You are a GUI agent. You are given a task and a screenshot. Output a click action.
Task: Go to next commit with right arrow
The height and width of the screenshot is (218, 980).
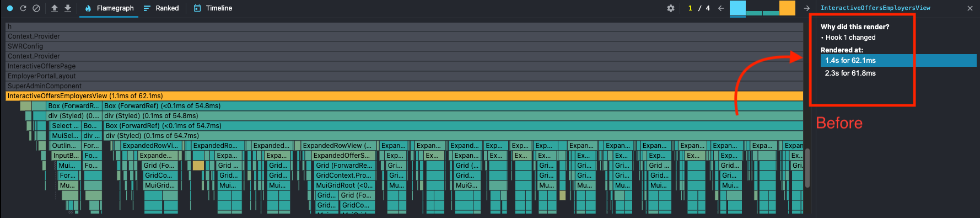pos(807,8)
